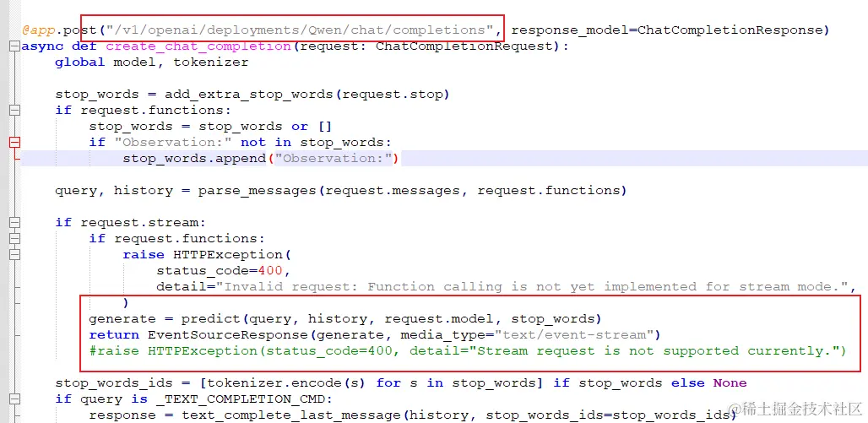Image resolution: width=868 pixels, height=423 pixels.
Task: Click 'text_complete_last_message' function call
Action: (x=291, y=415)
